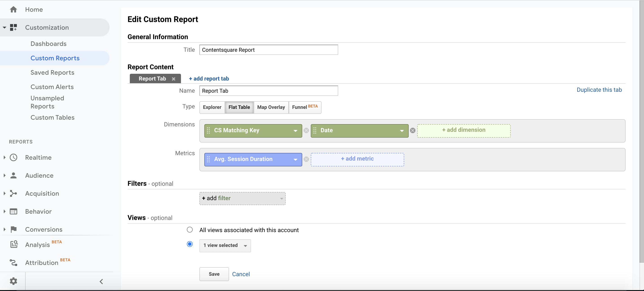644x291 pixels.
Task: Open the CS Matching Key dimension dropdown
Action: pyautogui.click(x=296, y=131)
